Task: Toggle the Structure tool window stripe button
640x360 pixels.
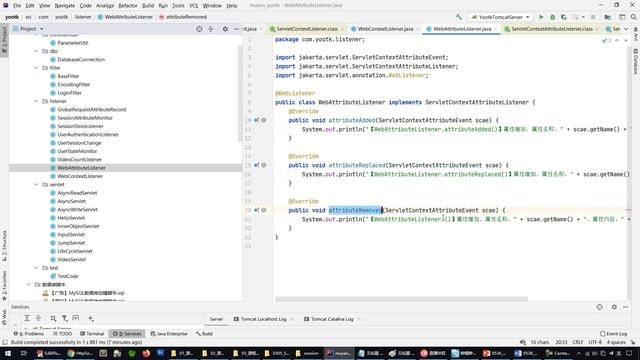Action: 4,246
